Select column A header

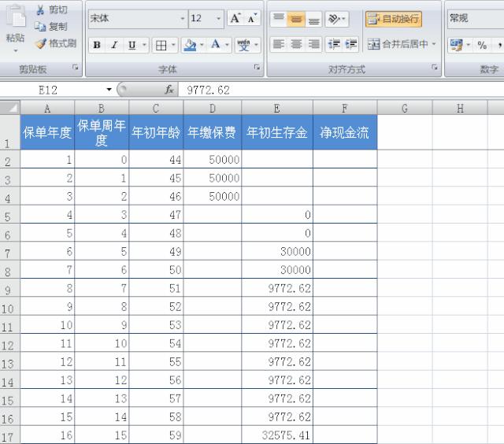(x=47, y=109)
